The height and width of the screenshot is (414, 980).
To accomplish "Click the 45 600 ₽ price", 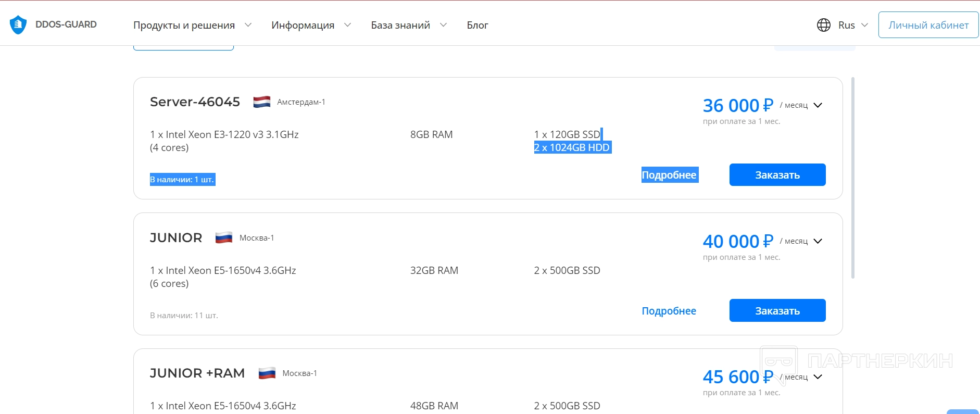I will tap(738, 377).
